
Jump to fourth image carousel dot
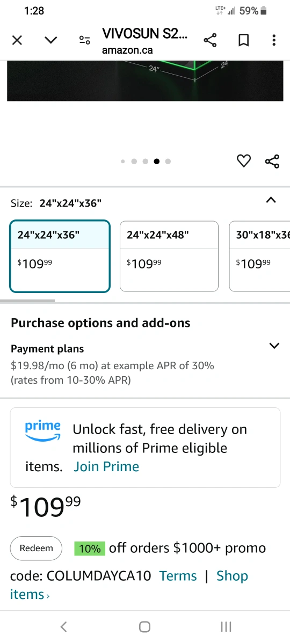[x=157, y=161]
